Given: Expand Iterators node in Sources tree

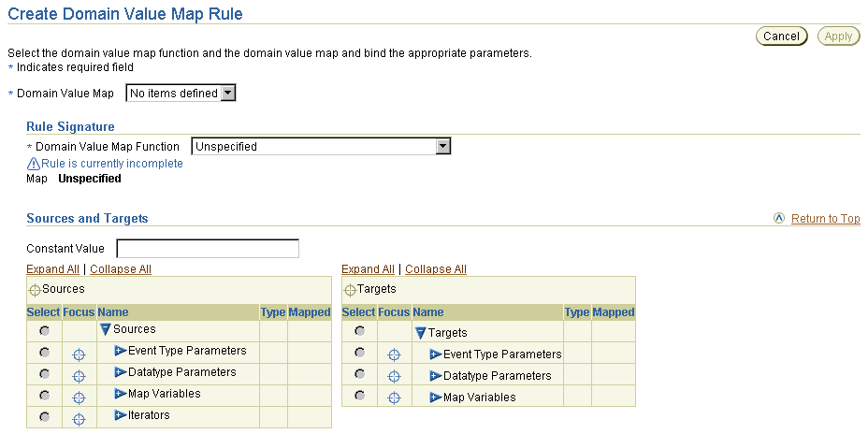Looking at the screenshot, I should click(x=121, y=414).
